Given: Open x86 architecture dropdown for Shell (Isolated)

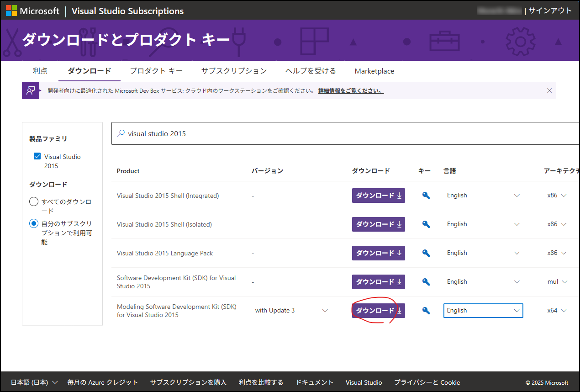Looking at the screenshot, I should coord(557,224).
